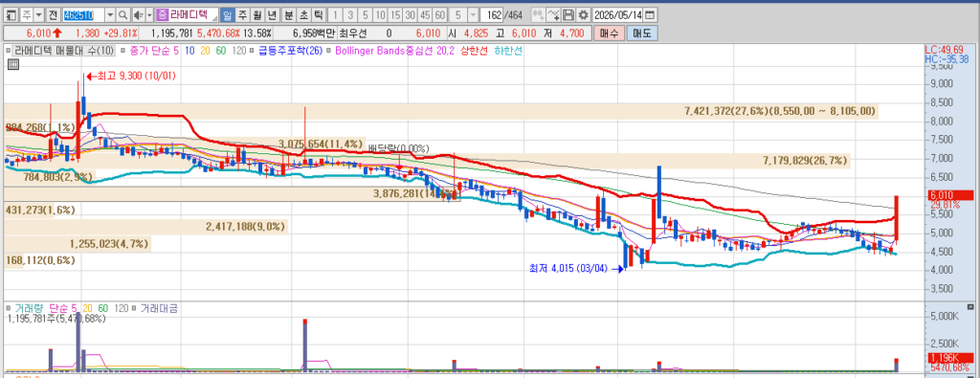Click the 라메디텍 매물대 수(10) legend label
The image size is (980, 378).
[x=64, y=52]
